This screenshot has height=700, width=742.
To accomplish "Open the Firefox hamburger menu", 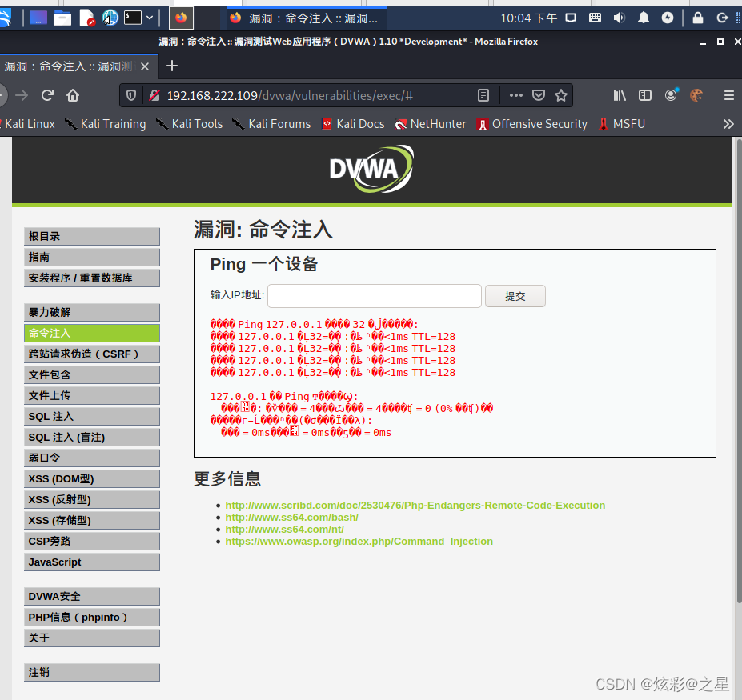I will pos(728,94).
